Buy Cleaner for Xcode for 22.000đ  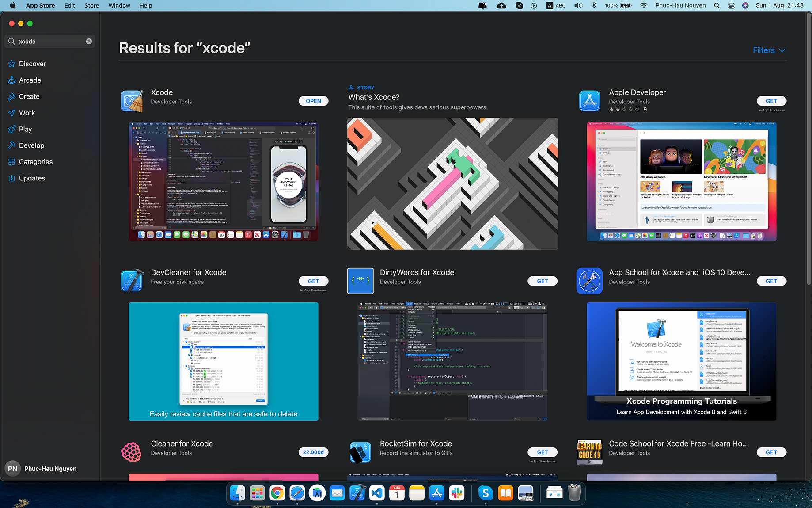(313, 452)
